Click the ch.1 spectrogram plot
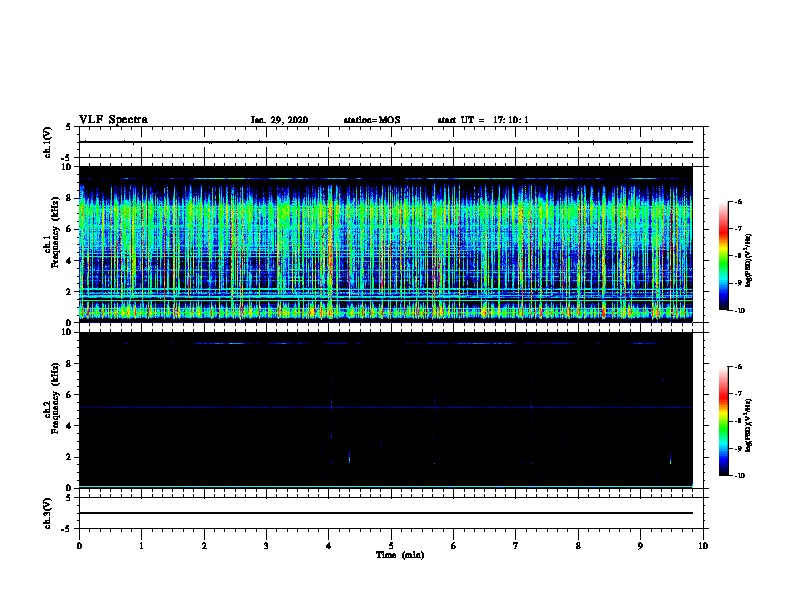 pos(386,244)
